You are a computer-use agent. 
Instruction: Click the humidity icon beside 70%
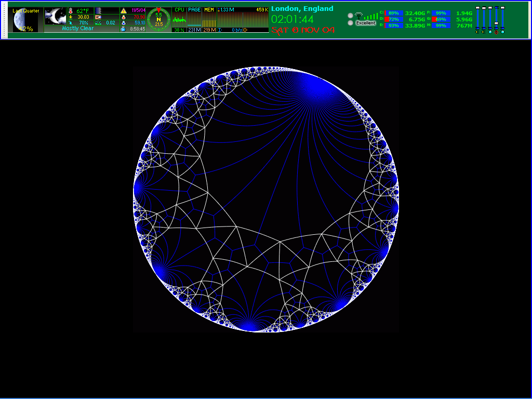71,23
